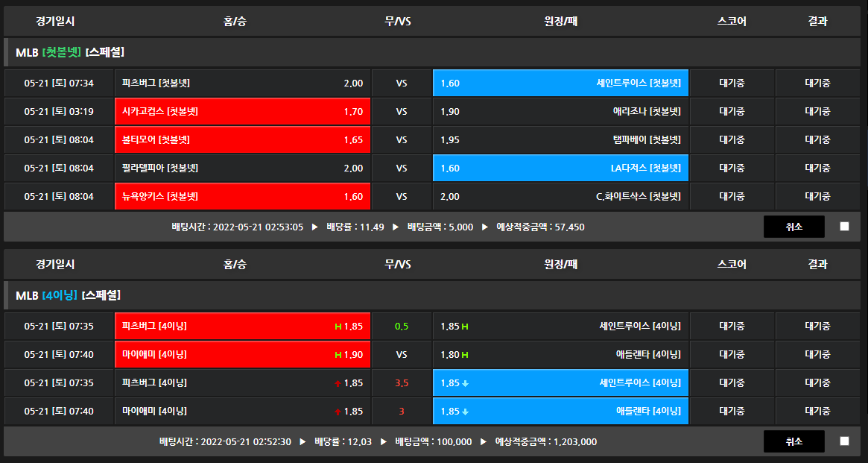Select the blue LA다저스 [첫볼넷] 1.60 cell

(x=560, y=168)
